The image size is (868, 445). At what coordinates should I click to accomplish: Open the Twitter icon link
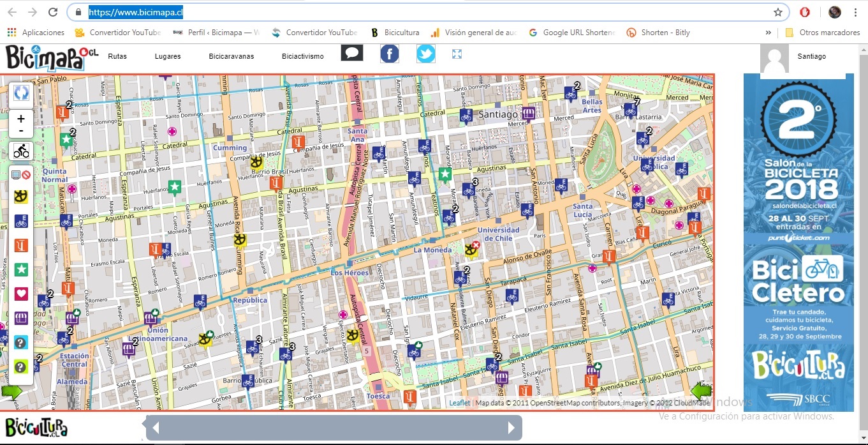coord(426,54)
